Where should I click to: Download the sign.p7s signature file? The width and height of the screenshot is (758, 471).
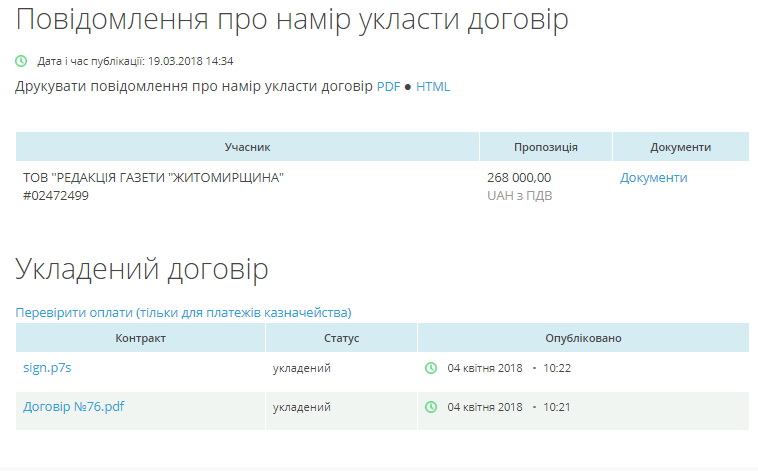tap(47, 368)
